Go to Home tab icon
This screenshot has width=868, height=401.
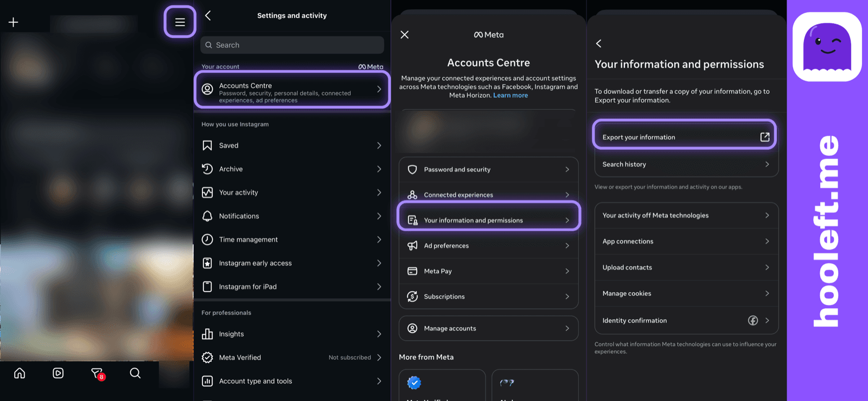click(20, 373)
